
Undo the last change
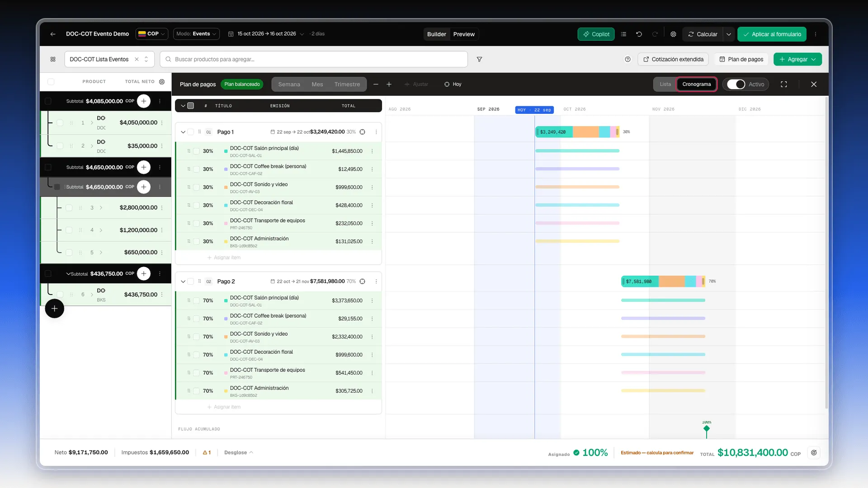[x=639, y=34]
